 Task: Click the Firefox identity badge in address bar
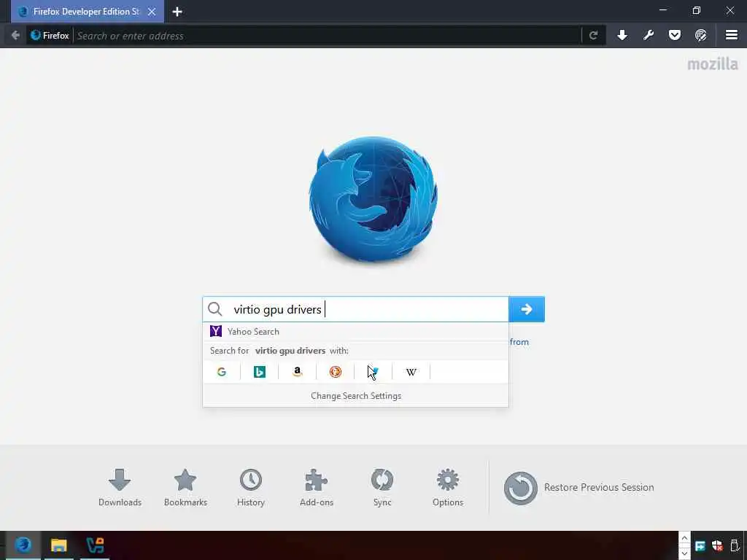click(x=50, y=35)
